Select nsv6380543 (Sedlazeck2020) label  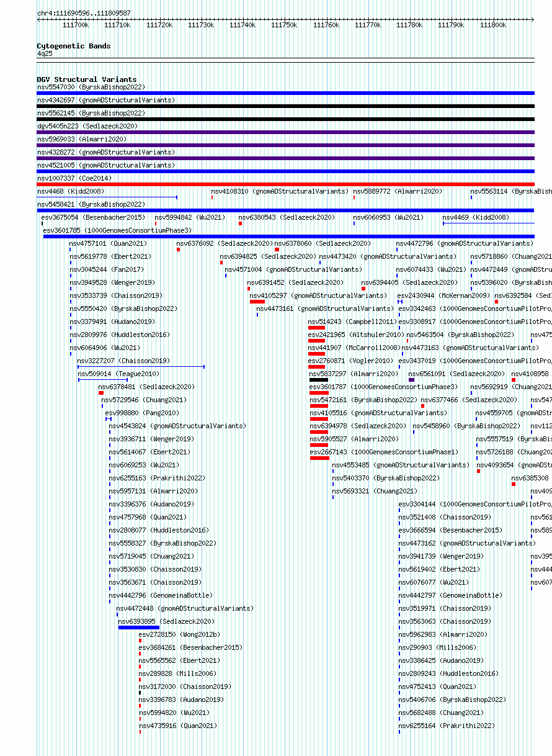pos(287,217)
